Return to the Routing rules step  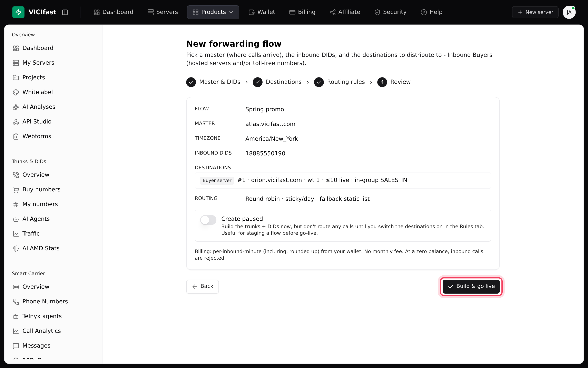tap(340, 82)
